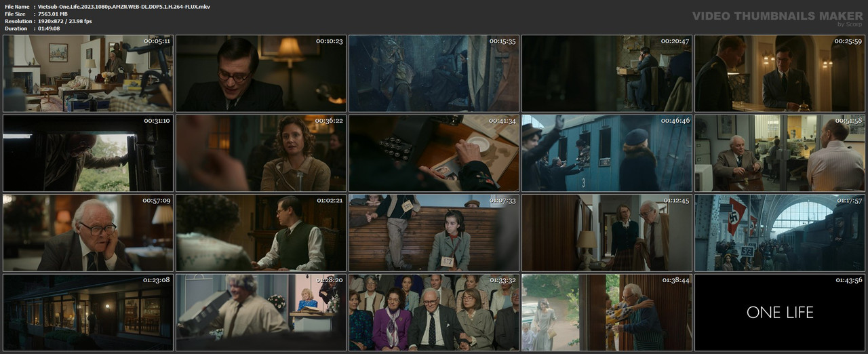The width and height of the screenshot is (868, 354).
Task: Click the file name ending FLUX.mkv
Action: (124, 6)
